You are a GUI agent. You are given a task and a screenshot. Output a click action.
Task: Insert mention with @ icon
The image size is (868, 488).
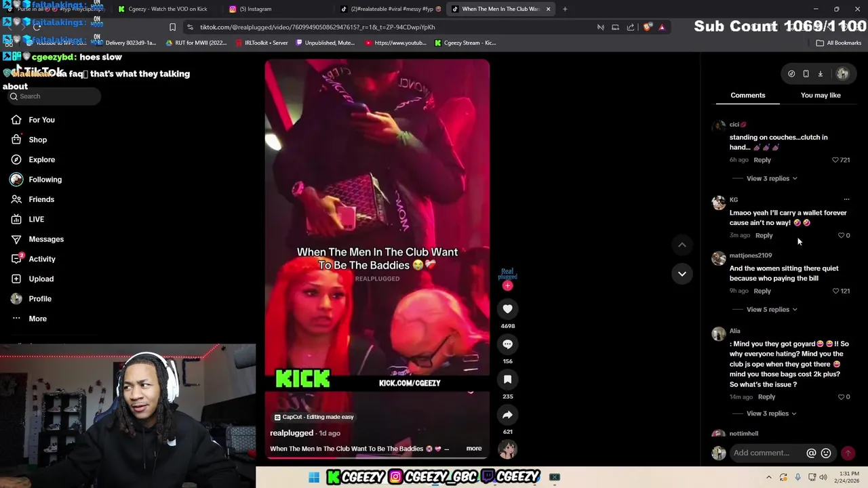coord(811,453)
